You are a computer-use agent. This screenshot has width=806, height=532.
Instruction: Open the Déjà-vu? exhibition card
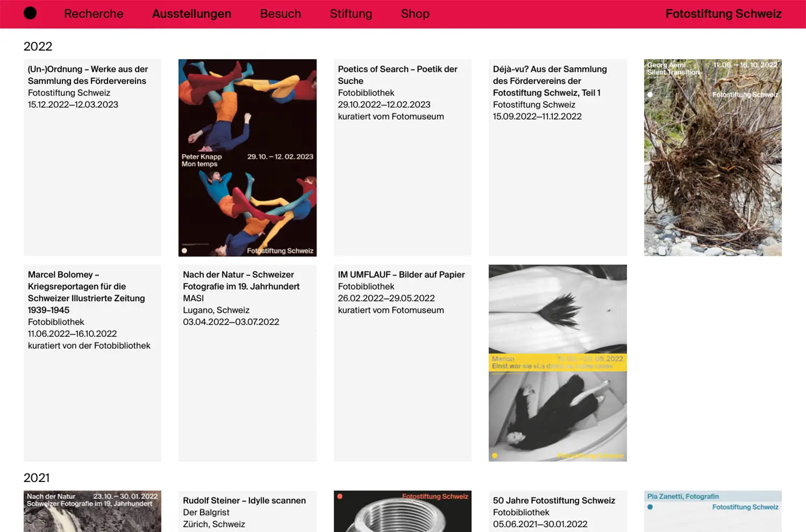pyautogui.click(x=558, y=157)
